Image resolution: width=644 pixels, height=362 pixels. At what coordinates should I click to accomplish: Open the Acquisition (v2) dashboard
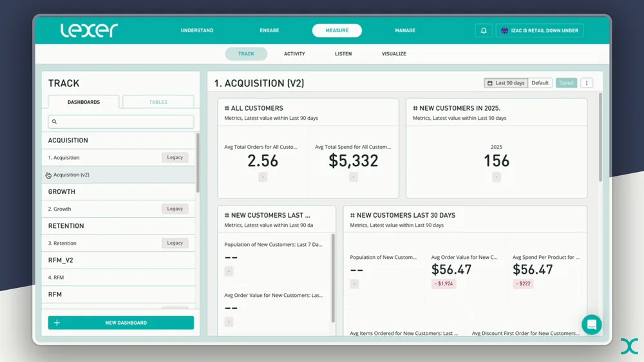(118, 175)
